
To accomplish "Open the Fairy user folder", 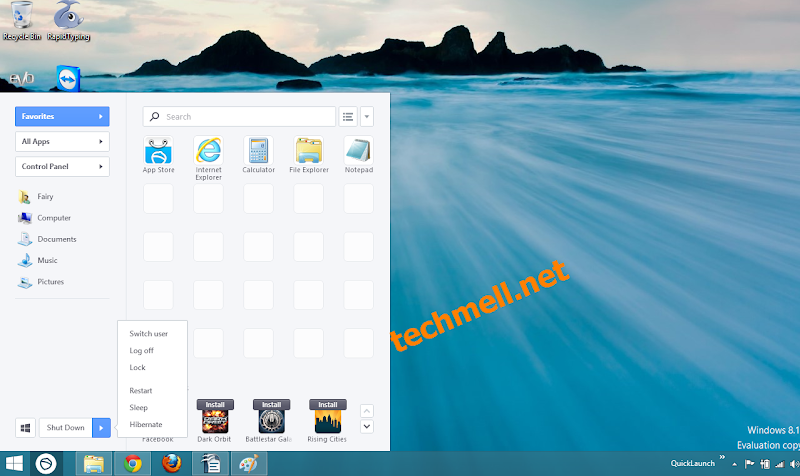I will point(36,196).
